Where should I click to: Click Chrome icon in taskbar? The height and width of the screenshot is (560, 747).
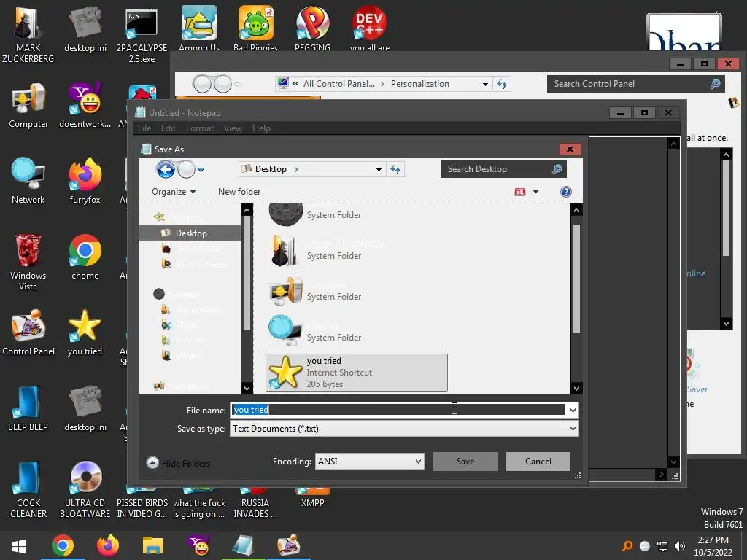[63, 545]
